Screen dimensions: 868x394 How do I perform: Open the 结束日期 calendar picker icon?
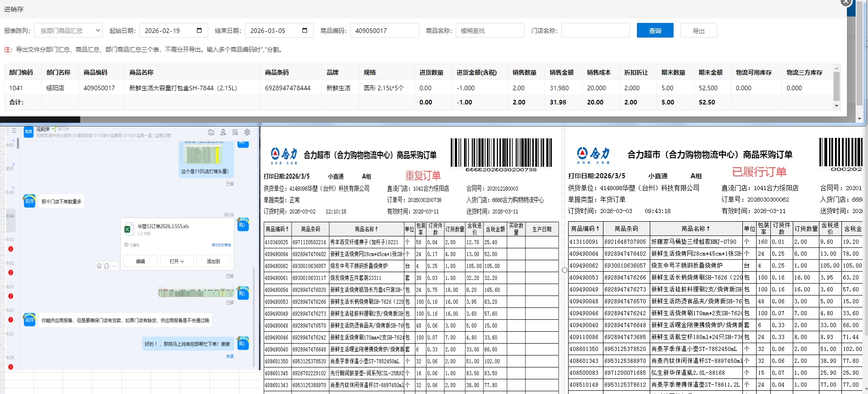pos(304,31)
